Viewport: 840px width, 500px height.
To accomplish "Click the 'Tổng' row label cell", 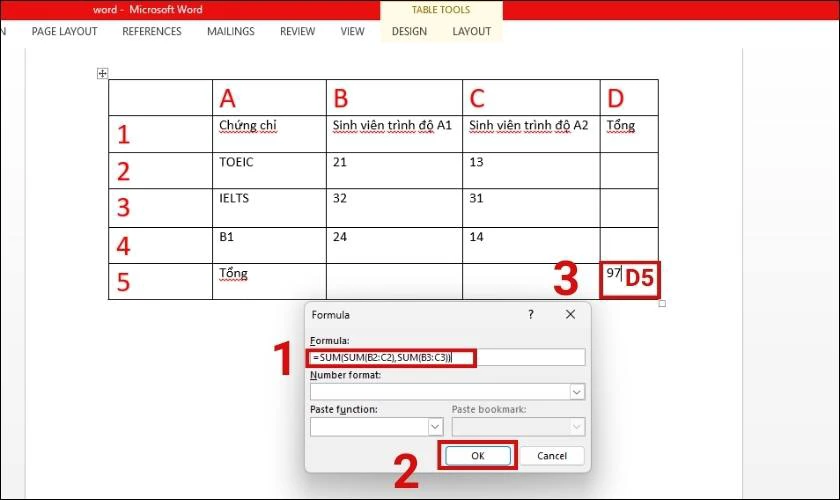I will pos(269,281).
